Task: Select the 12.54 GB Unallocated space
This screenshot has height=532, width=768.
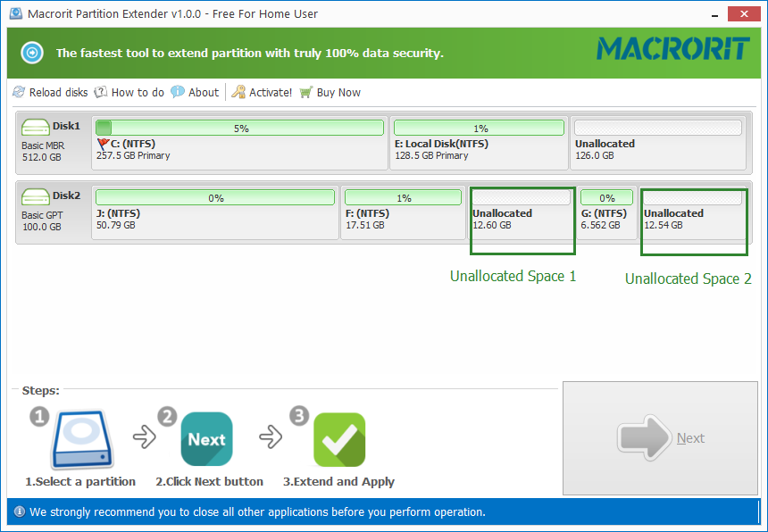Action: click(x=693, y=213)
